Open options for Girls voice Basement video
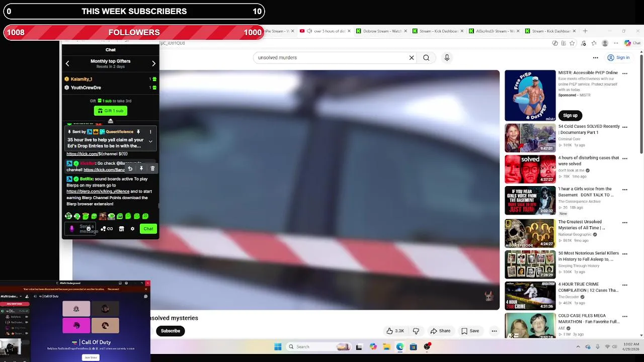Image resolution: width=644 pixels, height=362 pixels. click(625, 190)
